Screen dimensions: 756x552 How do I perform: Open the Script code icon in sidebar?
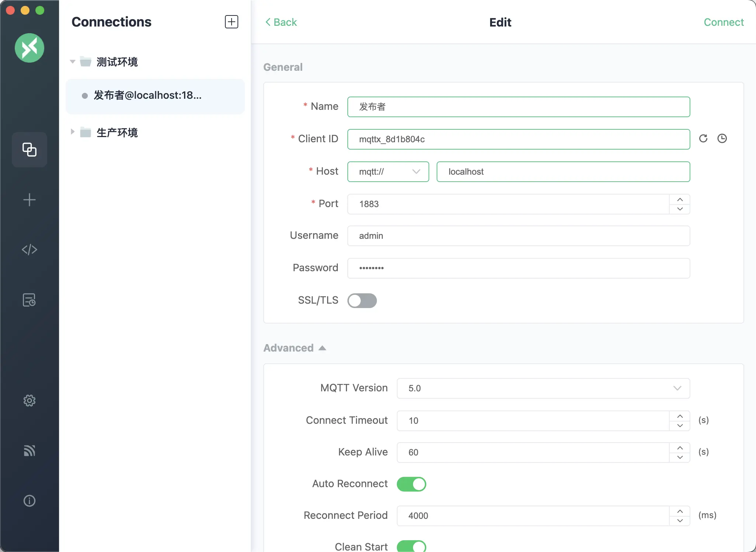point(29,250)
